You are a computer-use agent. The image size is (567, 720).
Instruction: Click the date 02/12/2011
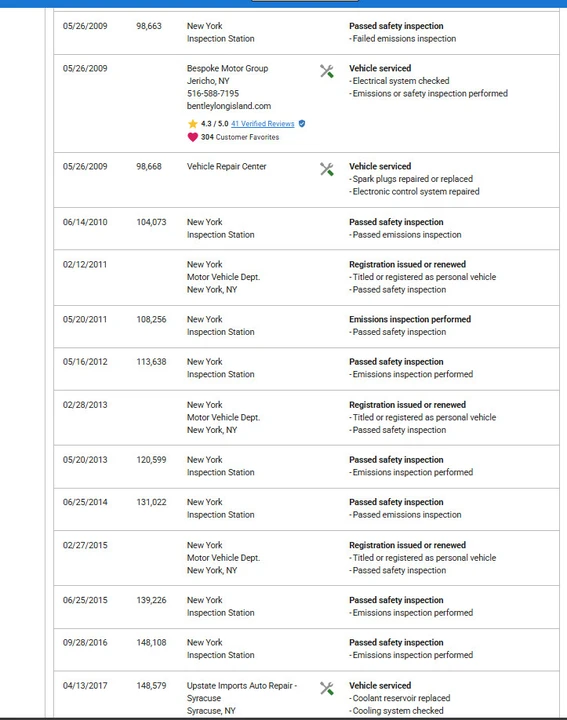click(85, 264)
